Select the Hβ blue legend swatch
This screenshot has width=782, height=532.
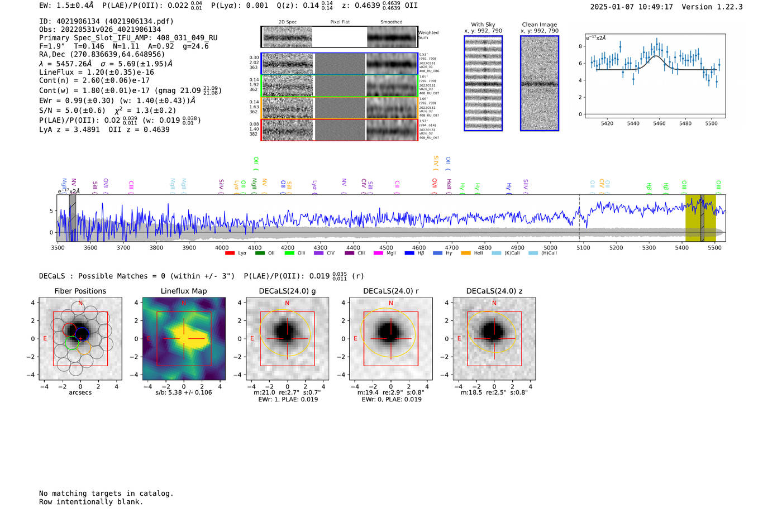coord(409,253)
